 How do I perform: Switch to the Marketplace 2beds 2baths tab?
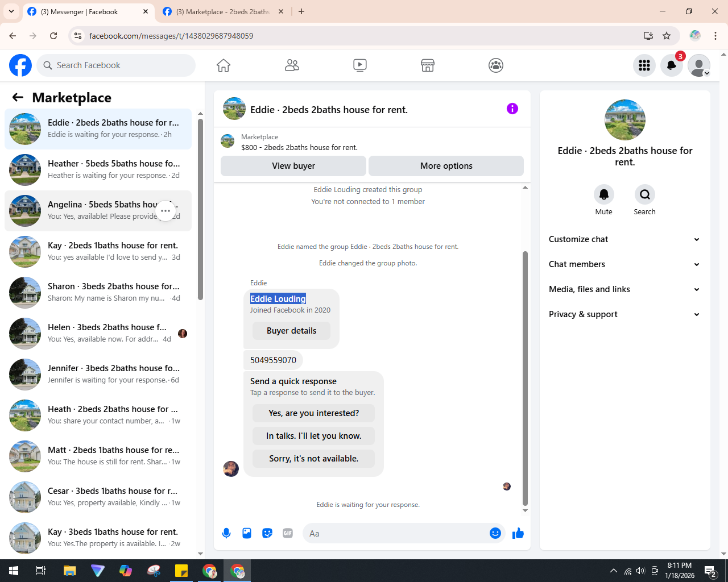222,11
